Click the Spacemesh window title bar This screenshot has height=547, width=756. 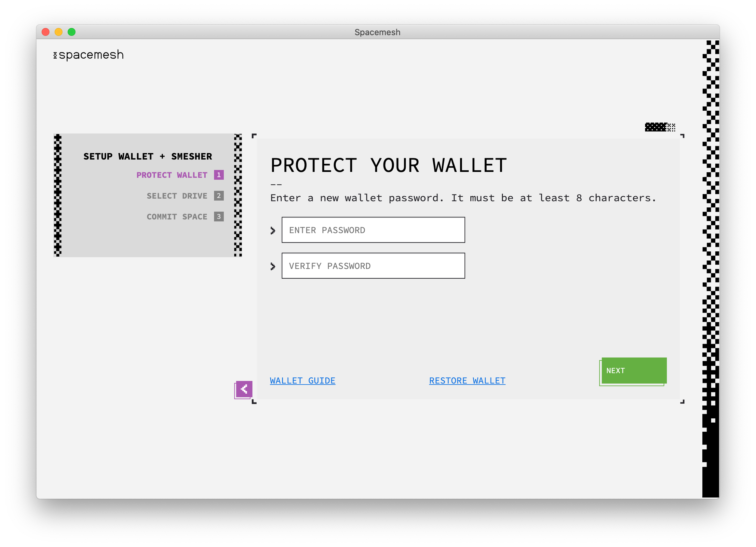378,32
